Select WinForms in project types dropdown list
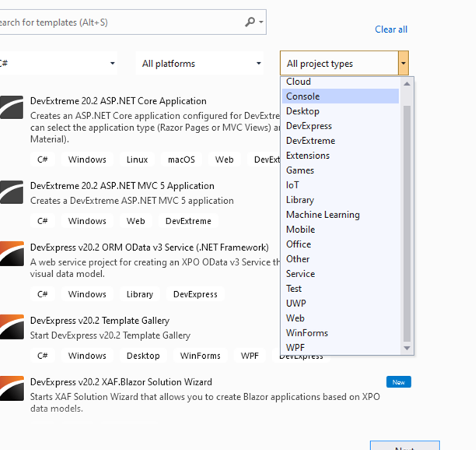476x450 pixels. [x=341, y=332]
